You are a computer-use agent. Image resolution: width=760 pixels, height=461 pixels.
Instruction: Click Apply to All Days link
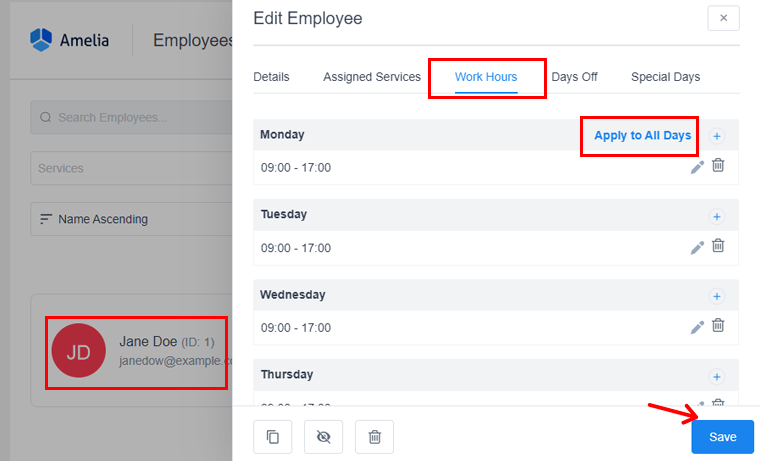click(643, 135)
